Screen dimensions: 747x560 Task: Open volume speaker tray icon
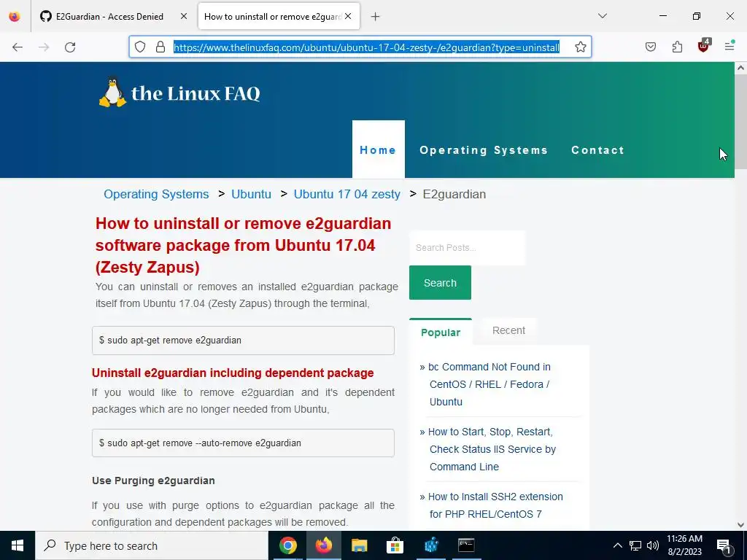[x=653, y=545]
